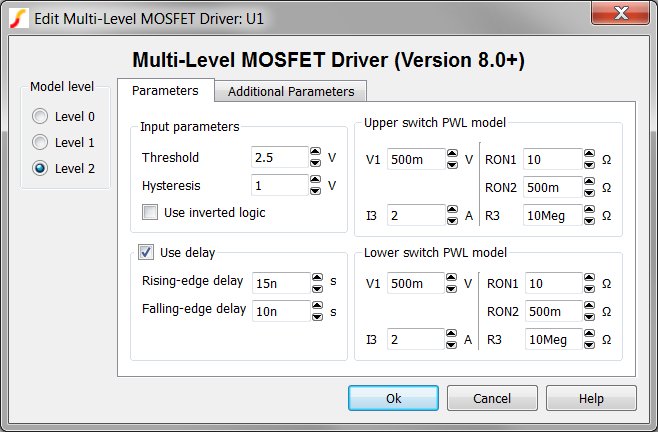Decrease Hysteresis value with down arrow
The image size is (658, 432).
316,190
